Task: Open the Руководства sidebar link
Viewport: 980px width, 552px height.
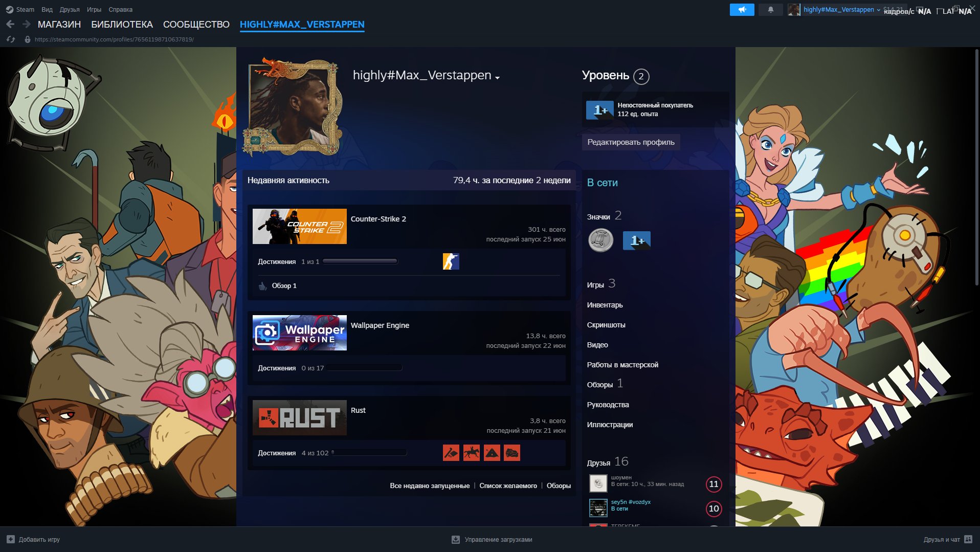Action: click(608, 404)
